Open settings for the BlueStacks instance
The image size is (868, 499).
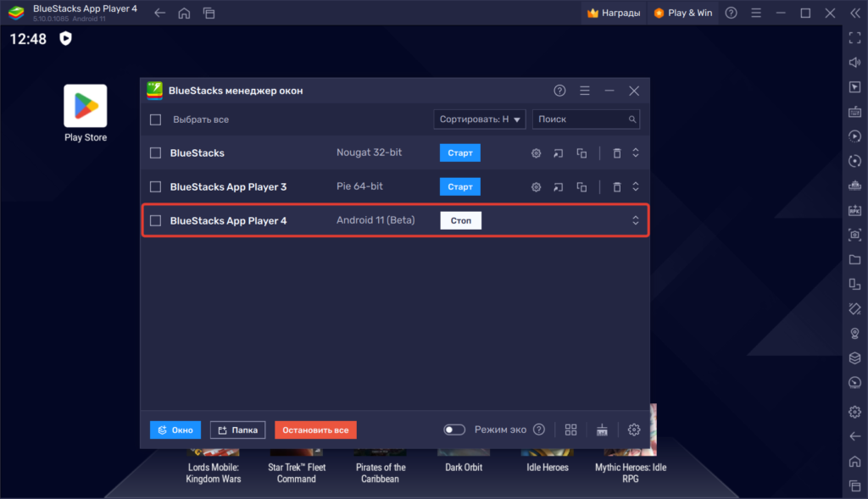(x=536, y=152)
